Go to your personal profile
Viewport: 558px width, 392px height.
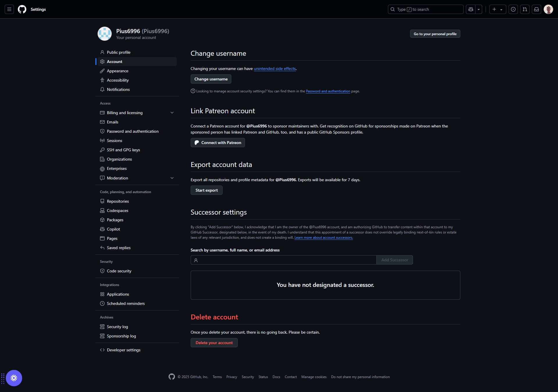tap(435, 34)
